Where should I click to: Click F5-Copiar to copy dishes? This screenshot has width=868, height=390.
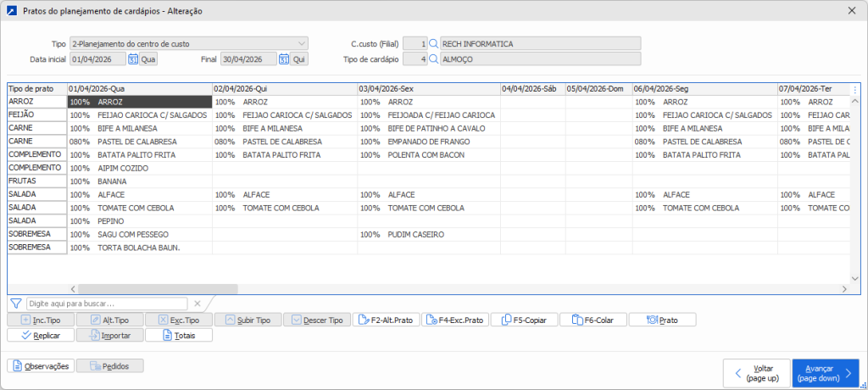[523, 320]
